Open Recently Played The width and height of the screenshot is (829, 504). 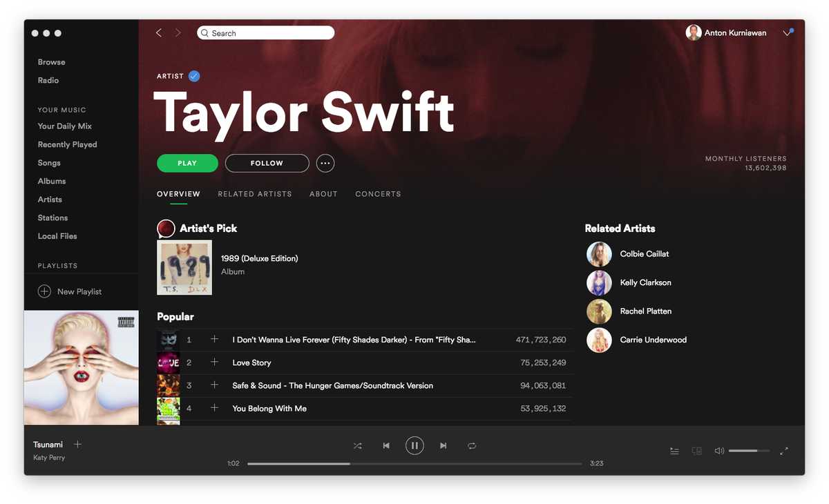[x=68, y=144]
